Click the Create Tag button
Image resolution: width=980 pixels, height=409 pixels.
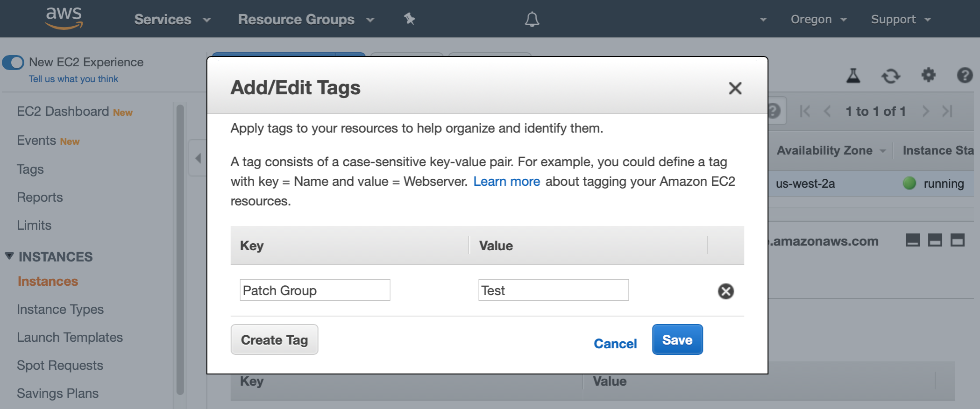pyautogui.click(x=274, y=339)
